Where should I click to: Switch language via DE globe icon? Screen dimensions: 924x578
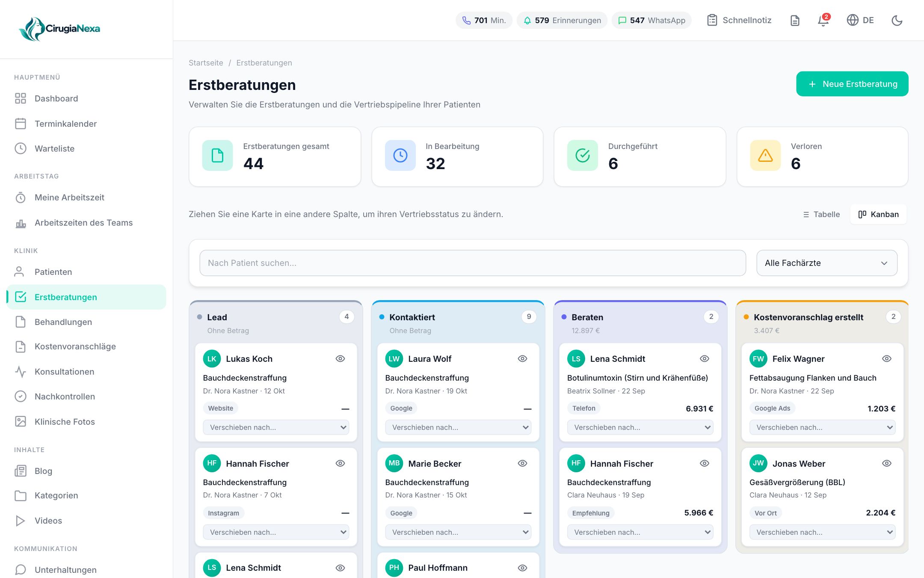(x=860, y=20)
